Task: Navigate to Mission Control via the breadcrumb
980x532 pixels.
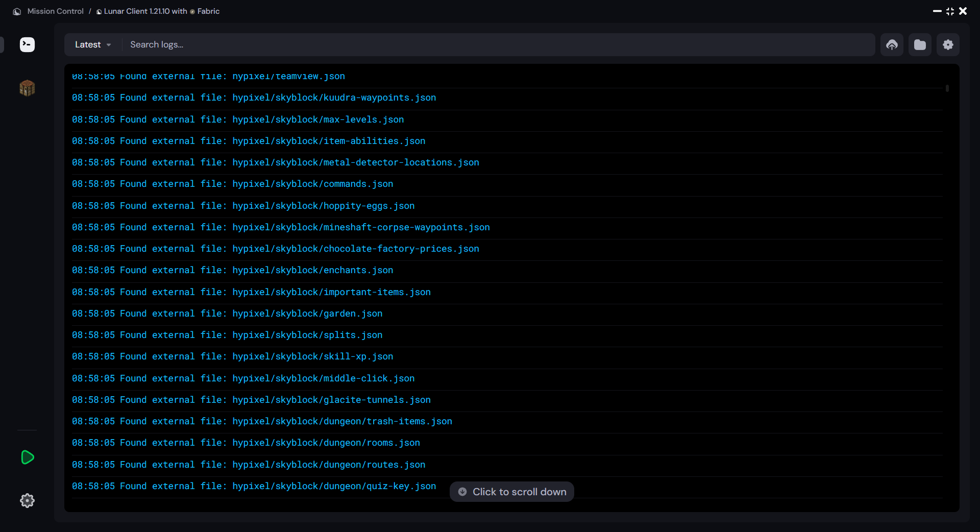Action: click(x=55, y=11)
